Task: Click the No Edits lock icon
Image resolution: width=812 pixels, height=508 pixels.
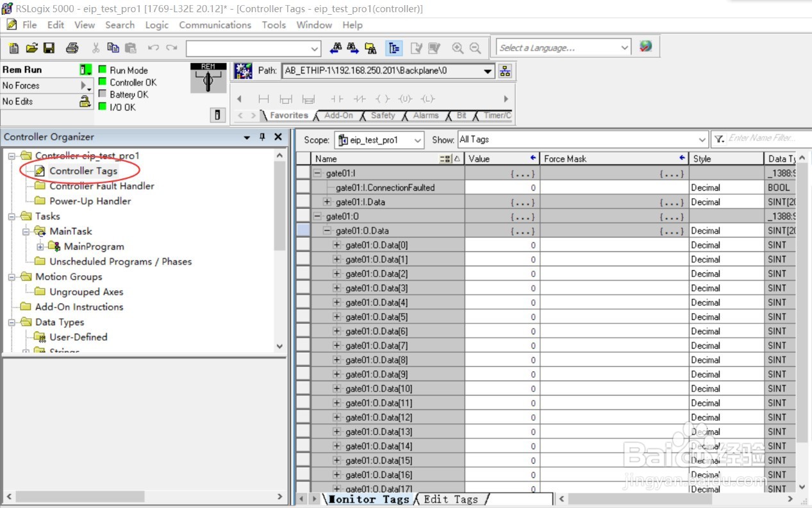Action: [85, 101]
